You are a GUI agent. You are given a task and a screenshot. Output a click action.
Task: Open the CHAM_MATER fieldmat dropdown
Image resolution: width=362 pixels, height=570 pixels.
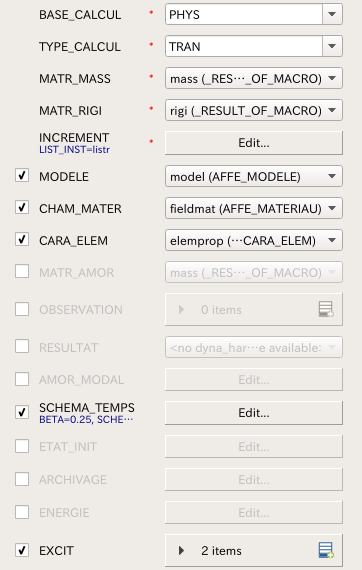tap(254, 208)
